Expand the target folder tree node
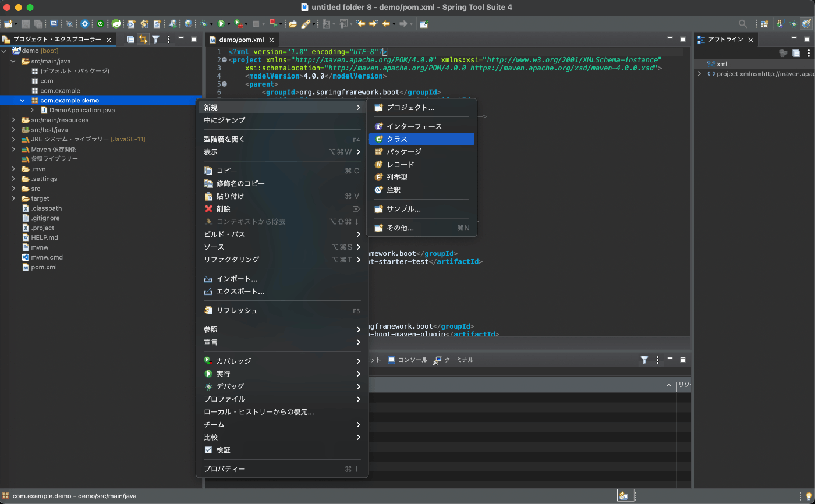The height and width of the screenshot is (504, 815). [14, 198]
